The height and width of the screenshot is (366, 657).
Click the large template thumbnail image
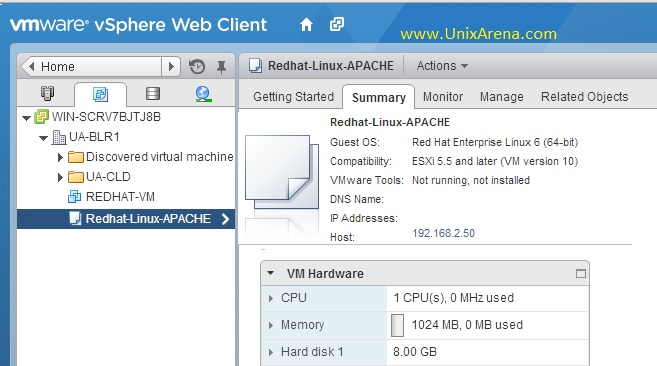[282, 172]
